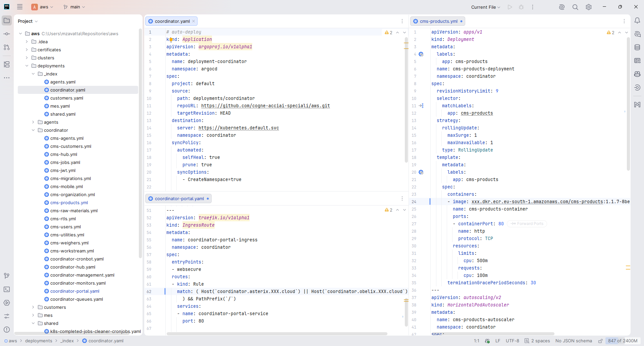Open the AI chat tool window
The image size is (644, 346).
click(637, 34)
